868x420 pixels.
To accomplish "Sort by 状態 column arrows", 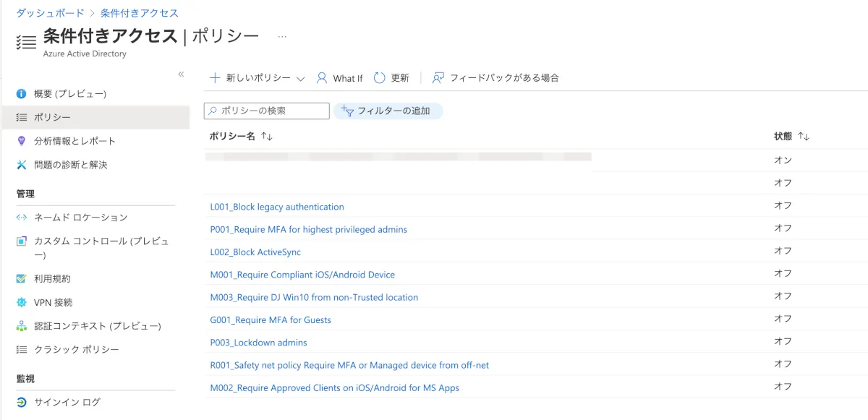I will pyautogui.click(x=804, y=137).
